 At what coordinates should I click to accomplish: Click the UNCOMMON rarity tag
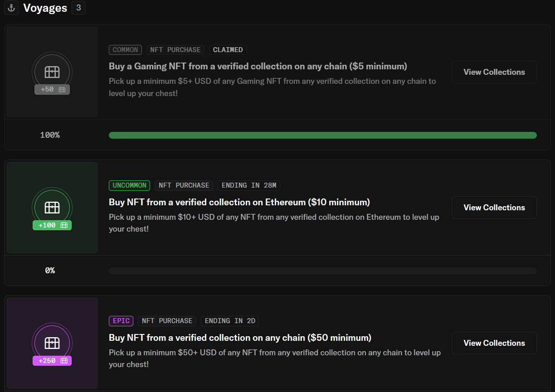coord(129,185)
